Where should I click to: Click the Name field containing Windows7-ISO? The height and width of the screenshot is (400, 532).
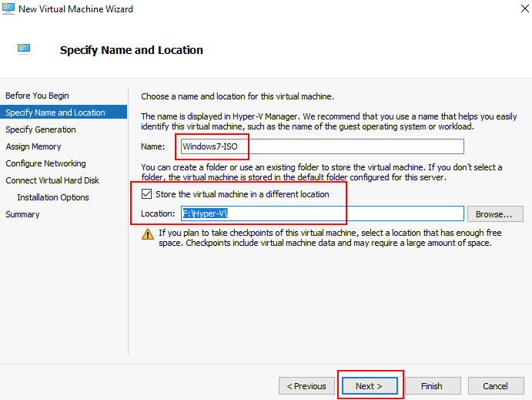pos(321,146)
